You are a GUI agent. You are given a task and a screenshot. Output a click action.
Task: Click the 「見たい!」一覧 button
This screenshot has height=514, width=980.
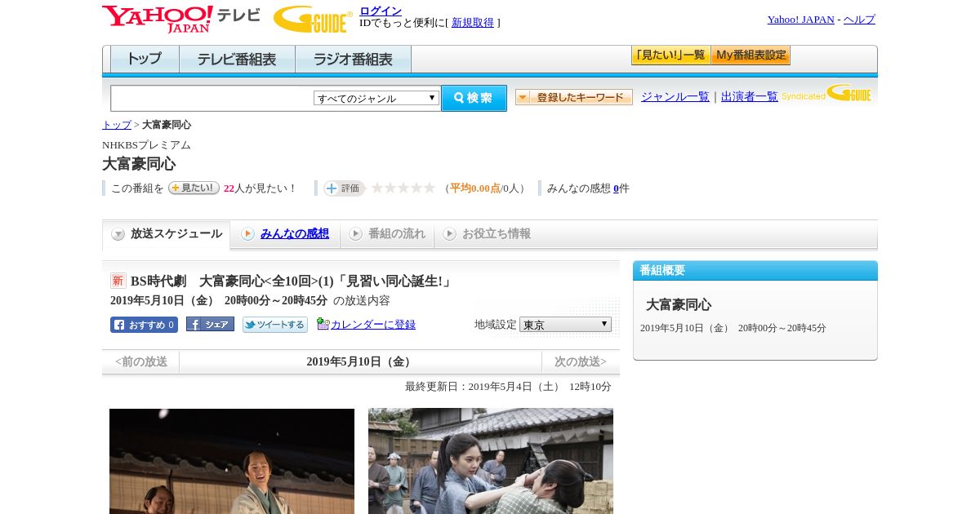(670, 55)
